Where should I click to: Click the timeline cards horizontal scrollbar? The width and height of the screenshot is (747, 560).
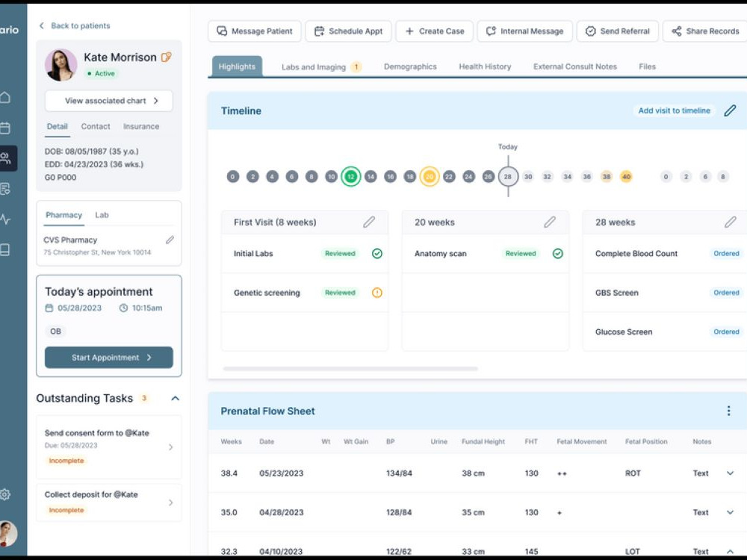(350, 369)
